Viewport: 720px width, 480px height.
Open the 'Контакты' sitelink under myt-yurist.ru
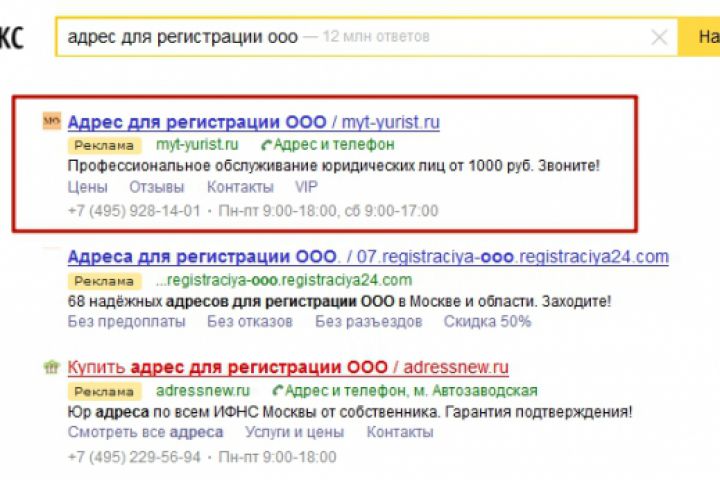pyautogui.click(x=240, y=187)
